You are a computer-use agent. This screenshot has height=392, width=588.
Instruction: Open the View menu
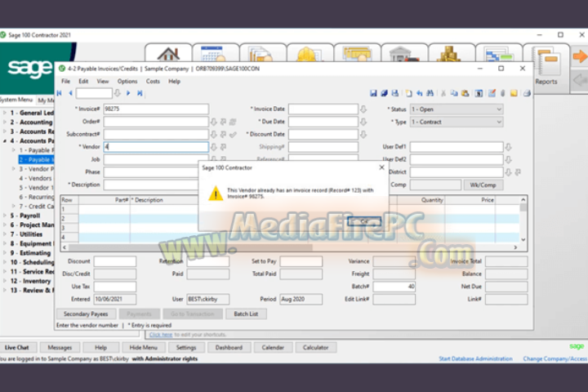click(103, 81)
